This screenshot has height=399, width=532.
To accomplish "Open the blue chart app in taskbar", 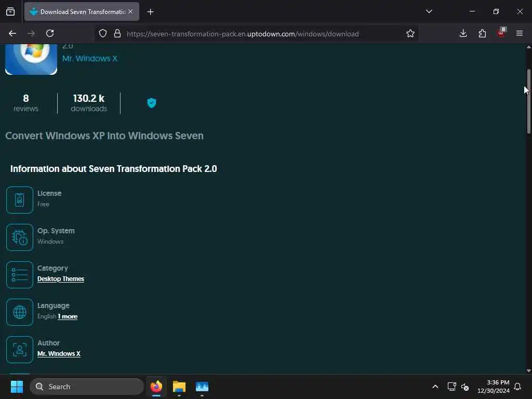I will click(202, 387).
